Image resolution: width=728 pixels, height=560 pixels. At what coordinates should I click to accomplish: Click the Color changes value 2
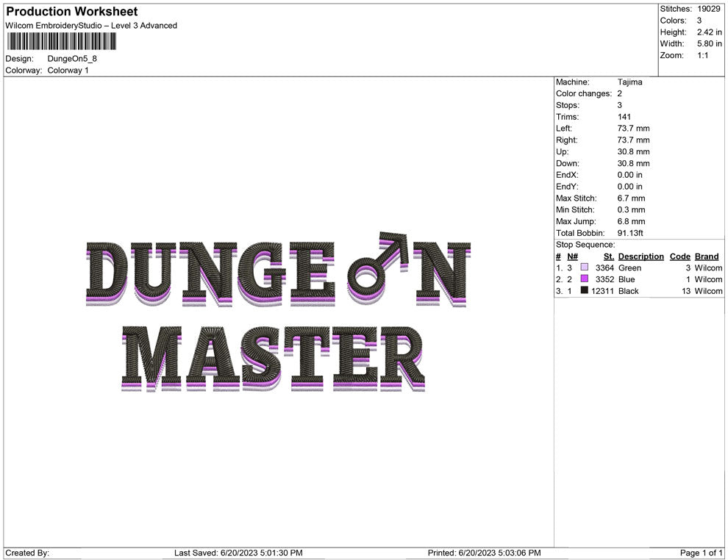coord(619,93)
